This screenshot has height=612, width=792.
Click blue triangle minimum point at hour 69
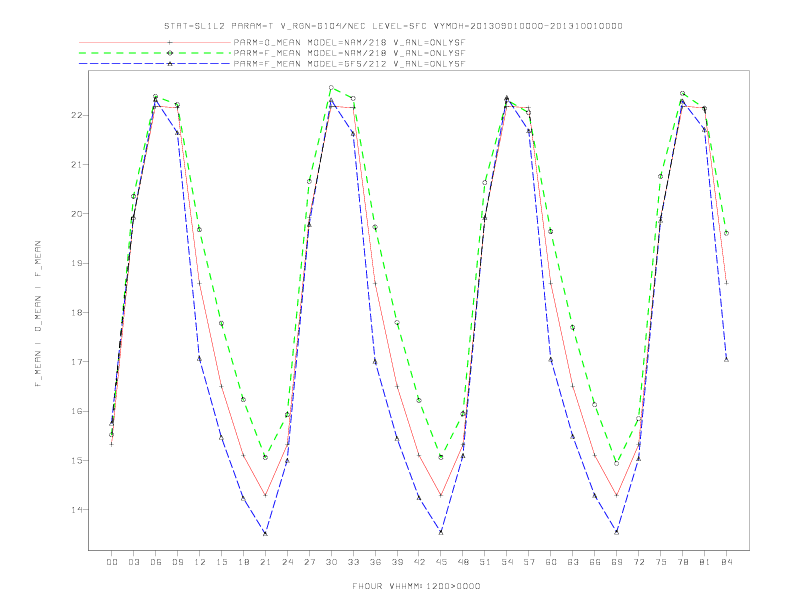click(x=617, y=532)
